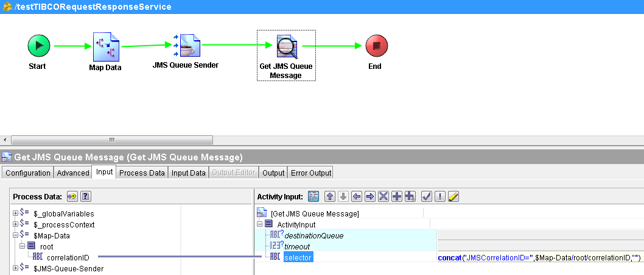This screenshot has width=644, height=275.
Task: Click the help question mark icon in Process Data
Action: pos(86,196)
